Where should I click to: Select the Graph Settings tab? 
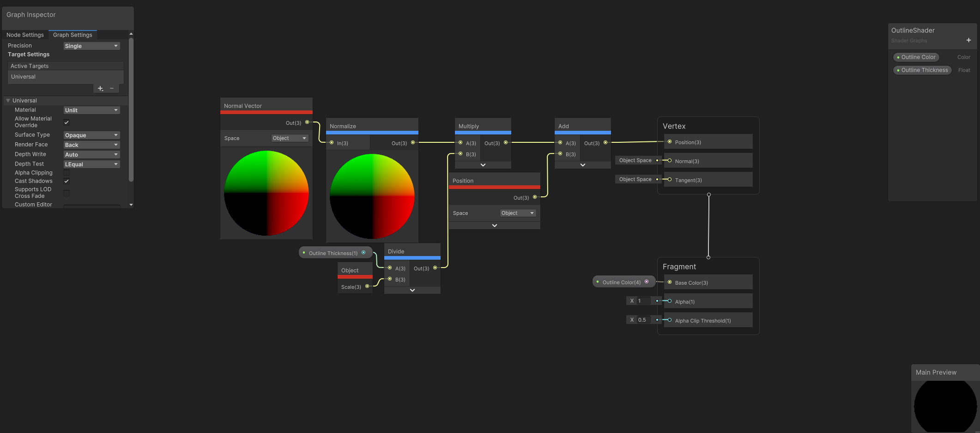tap(73, 35)
